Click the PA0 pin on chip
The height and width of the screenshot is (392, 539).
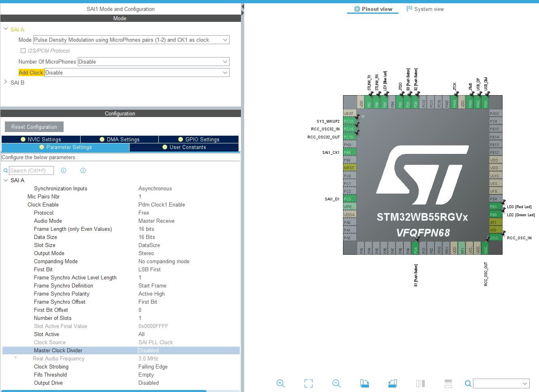pos(349,222)
